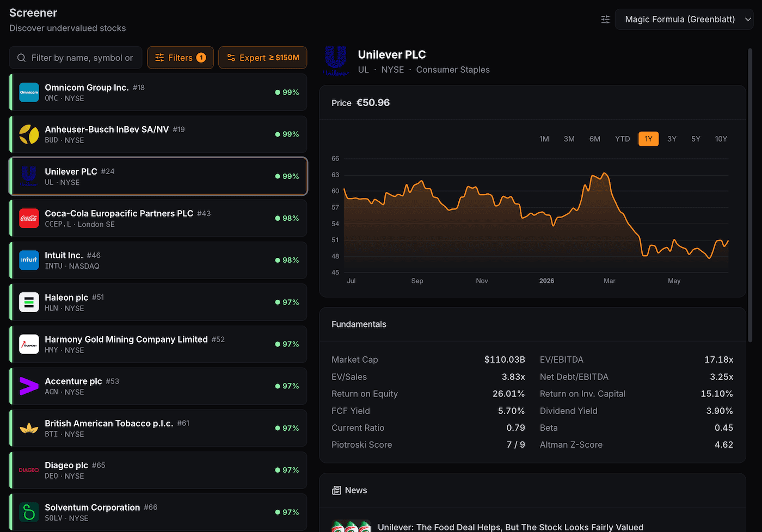Open the Unilever Food Deal news headline
762x532 pixels.
coord(511,527)
